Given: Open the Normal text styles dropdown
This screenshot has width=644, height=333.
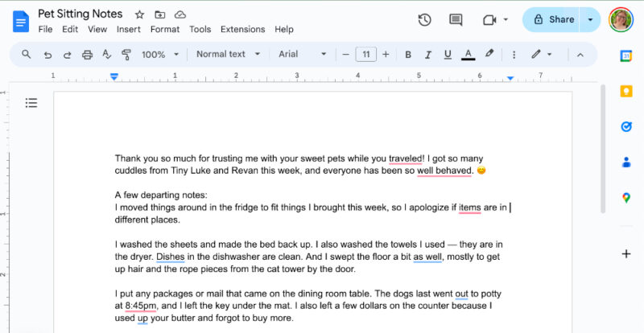Looking at the screenshot, I should coord(229,54).
